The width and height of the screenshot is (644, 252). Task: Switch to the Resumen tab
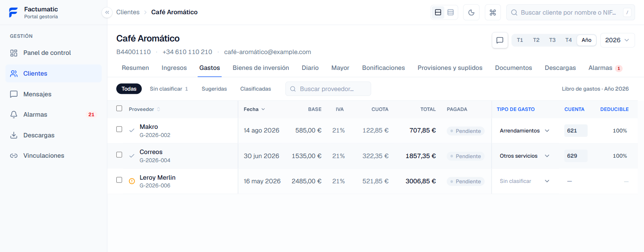135,68
